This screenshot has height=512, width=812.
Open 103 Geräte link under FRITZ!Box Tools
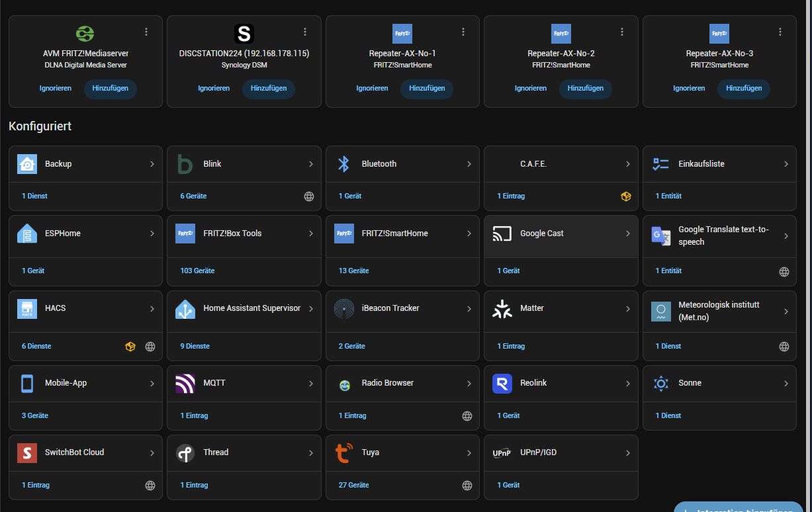197,271
